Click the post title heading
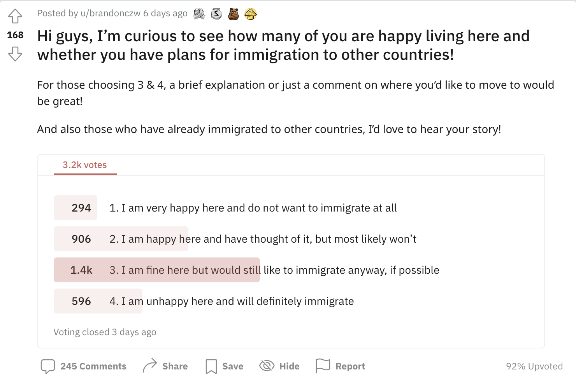Screen dimensions: 576x392 click(x=283, y=45)
